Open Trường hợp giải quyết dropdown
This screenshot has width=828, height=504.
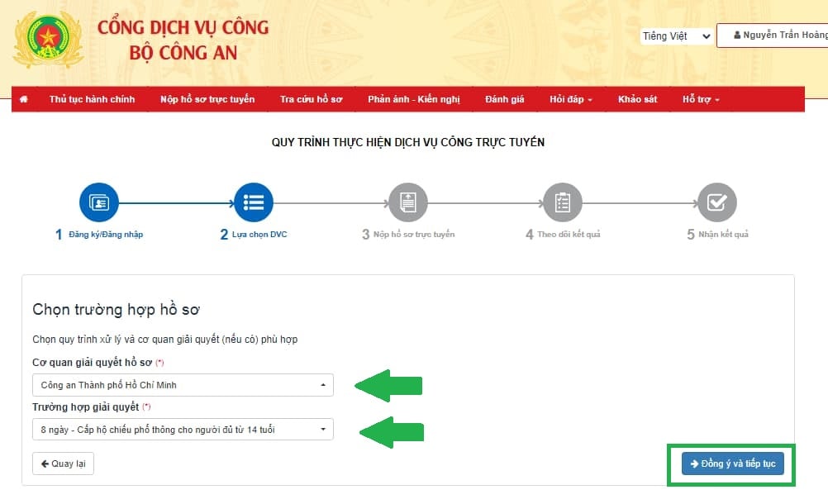coord(183,429)
